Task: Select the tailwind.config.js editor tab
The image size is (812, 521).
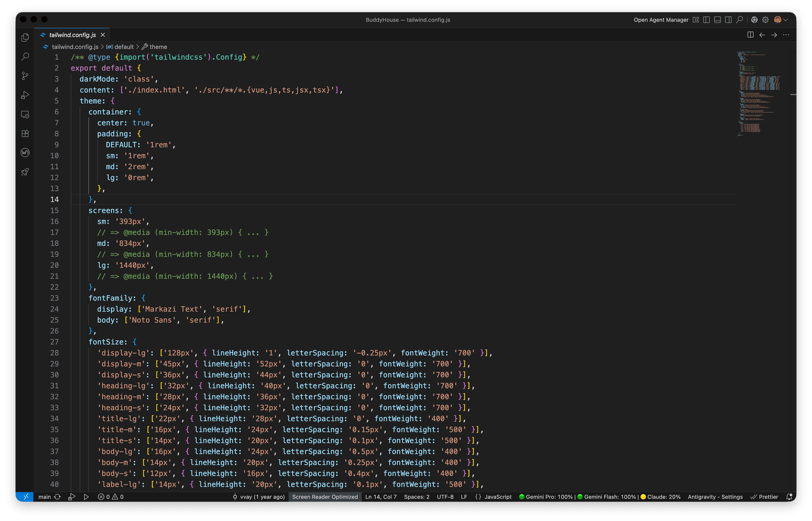Action: pyautogui.click(x=72, y=35)
